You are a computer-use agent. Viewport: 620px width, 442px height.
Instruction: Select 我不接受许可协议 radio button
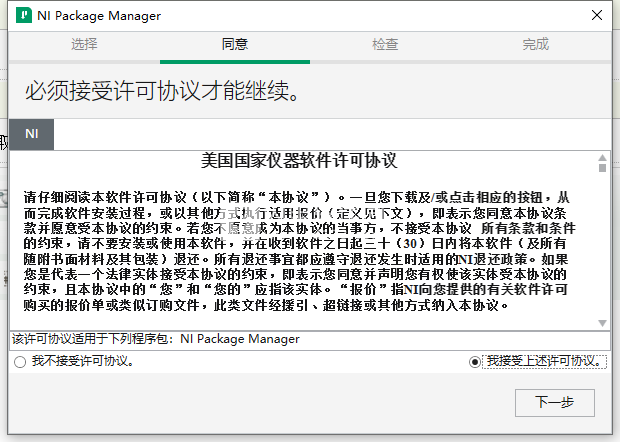click(20, 361)
